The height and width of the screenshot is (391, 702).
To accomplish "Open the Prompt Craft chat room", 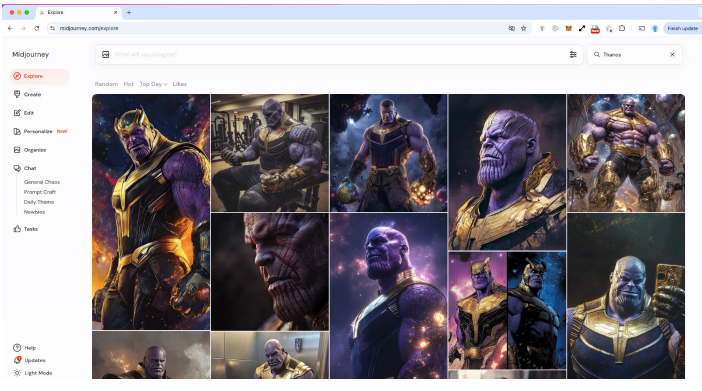I will point(40,192).
